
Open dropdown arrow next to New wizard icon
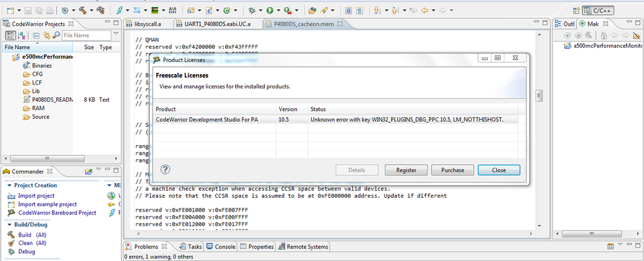tap(19, 10)
